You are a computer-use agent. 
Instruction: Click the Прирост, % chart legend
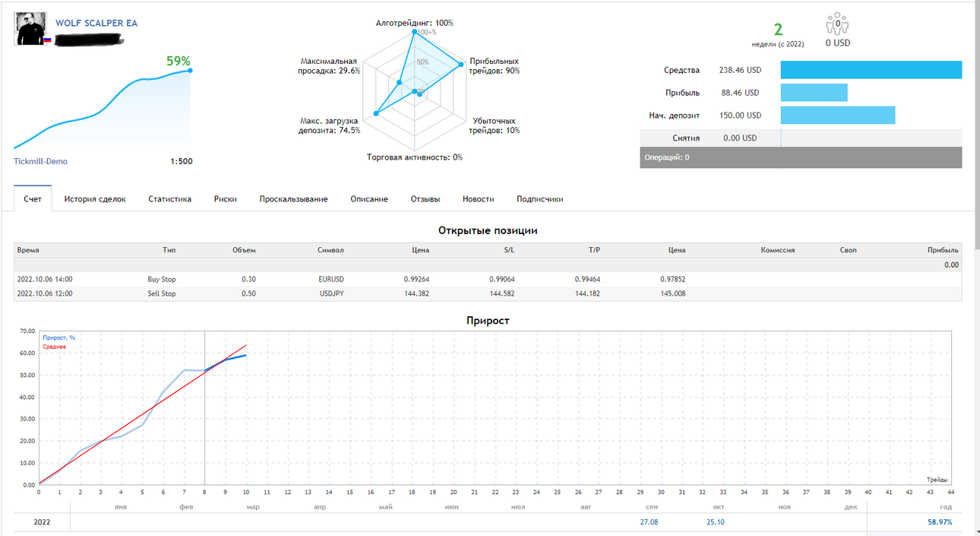click(x=59, y=338)
